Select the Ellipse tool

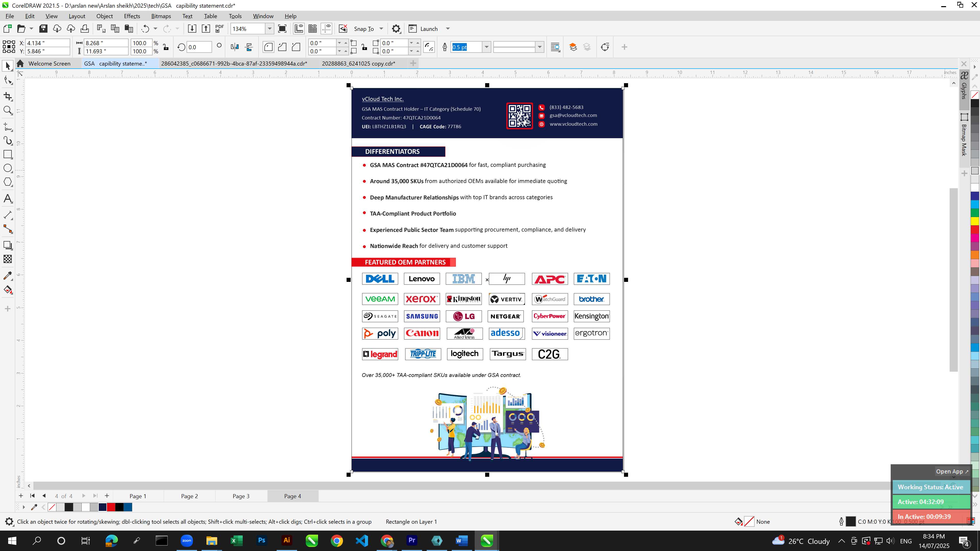tap(8, 168)
